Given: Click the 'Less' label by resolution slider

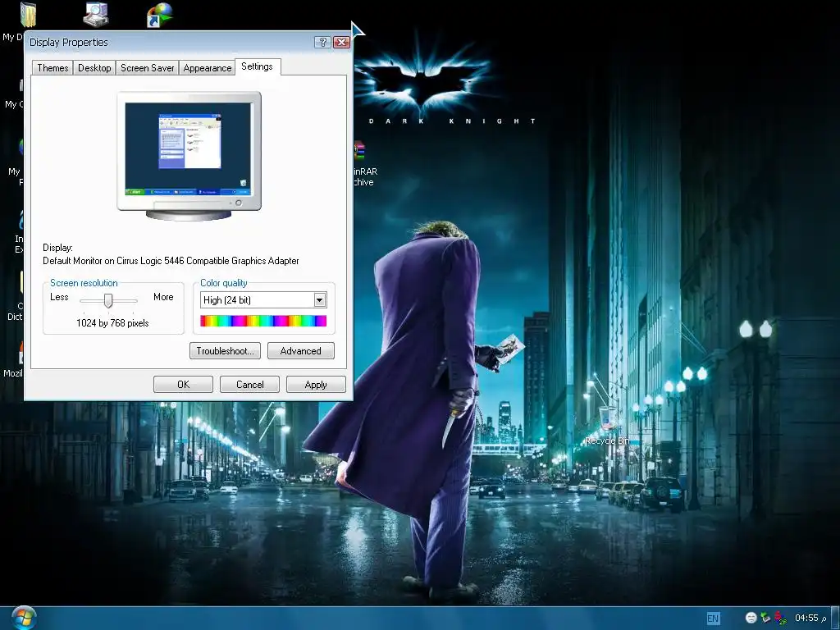Looking at the screenshot, I should tap(59, 297).
